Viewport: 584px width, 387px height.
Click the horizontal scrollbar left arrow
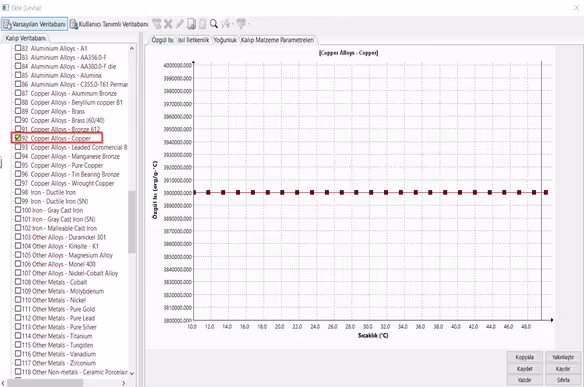coord(3,383)
